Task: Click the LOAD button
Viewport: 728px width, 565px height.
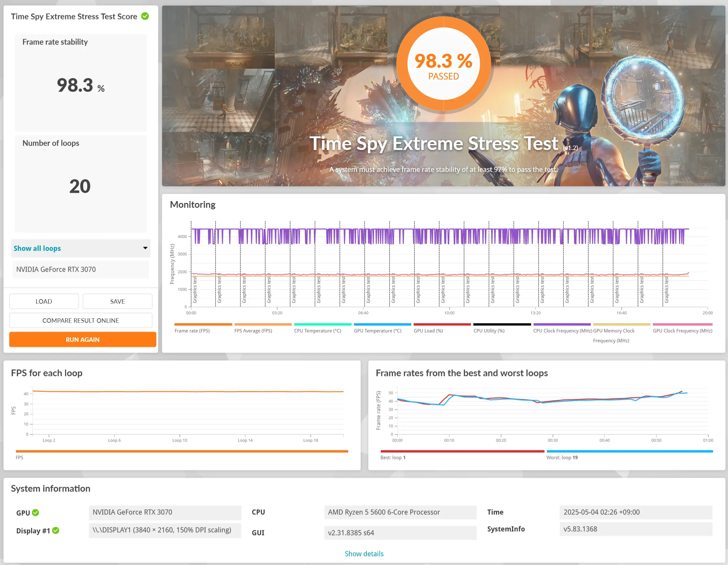Action: pos(44,301)
